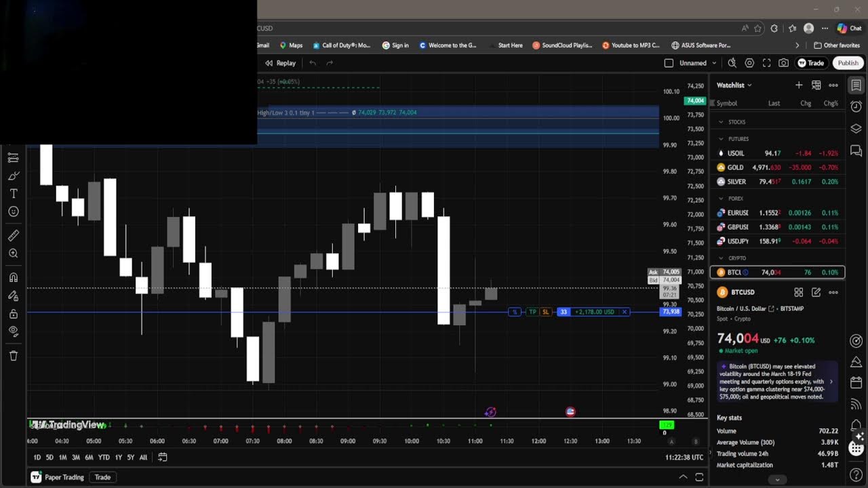Select the 1M time range
The width and height of the screenshot is (868, 488).
click(x=62, y=457)
